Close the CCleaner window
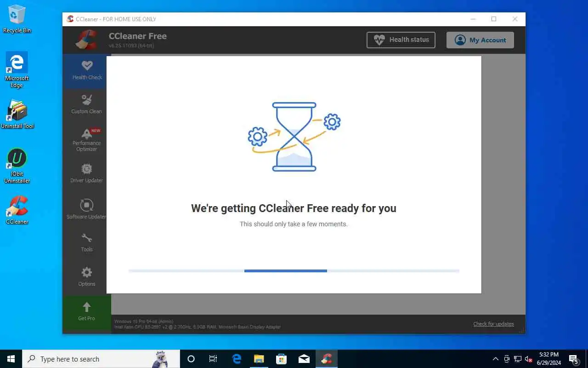The image size is (588, 368). pos(515,19)
